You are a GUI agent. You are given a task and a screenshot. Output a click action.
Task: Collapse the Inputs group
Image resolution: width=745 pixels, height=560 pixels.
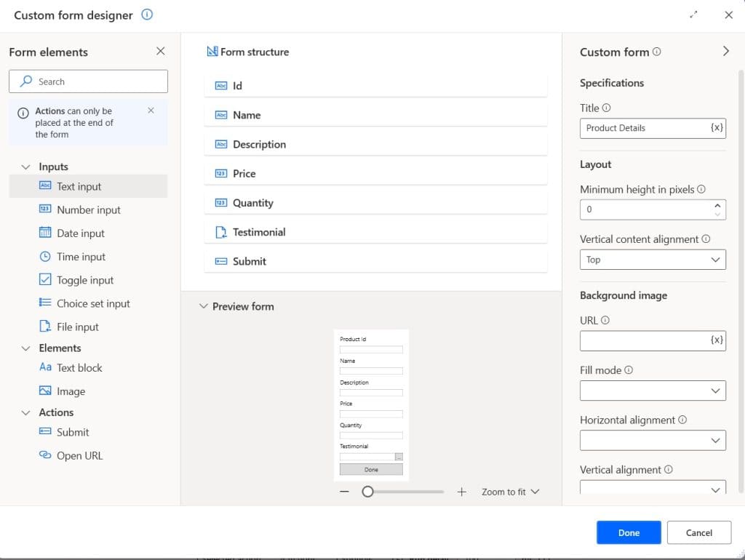click(25, 167)
